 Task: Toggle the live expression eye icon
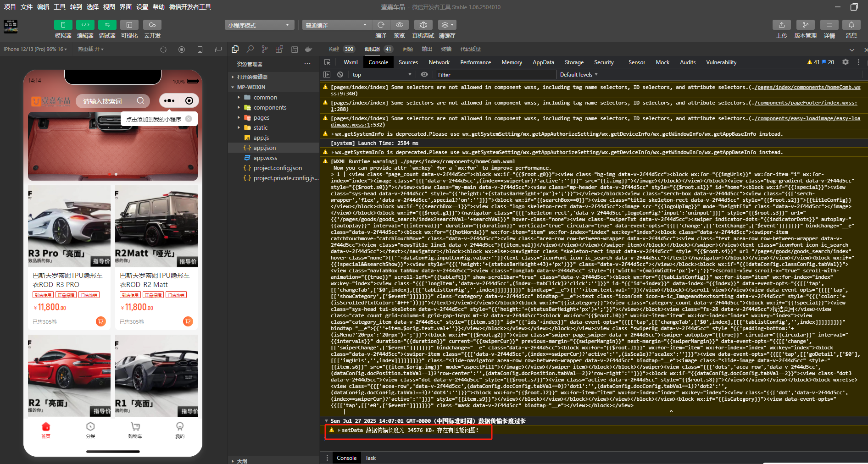424,74
